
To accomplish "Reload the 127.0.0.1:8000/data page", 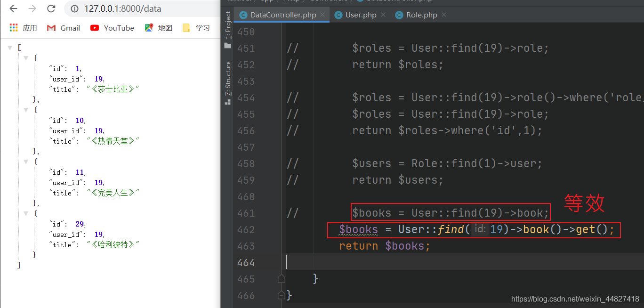I will coord(51,8).
